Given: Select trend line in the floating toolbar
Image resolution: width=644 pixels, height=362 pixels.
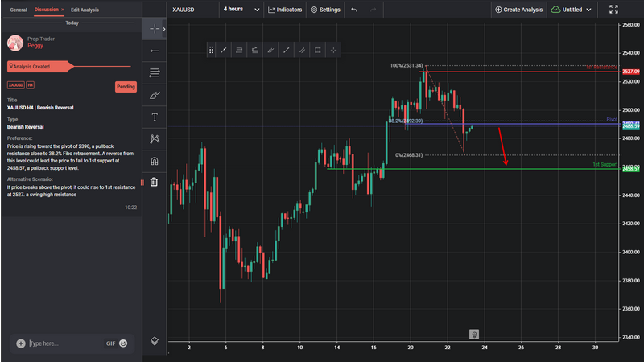Looking at the screenshot, I should [x=224, y=50].
